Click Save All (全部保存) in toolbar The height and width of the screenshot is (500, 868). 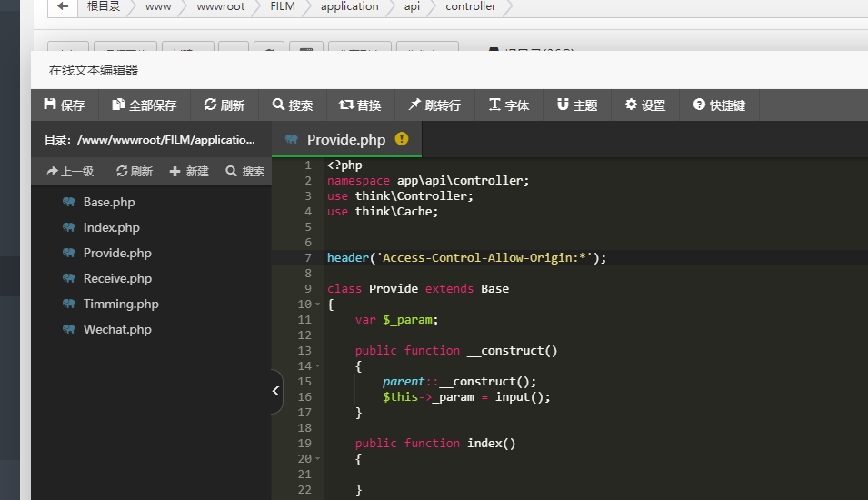144,105
